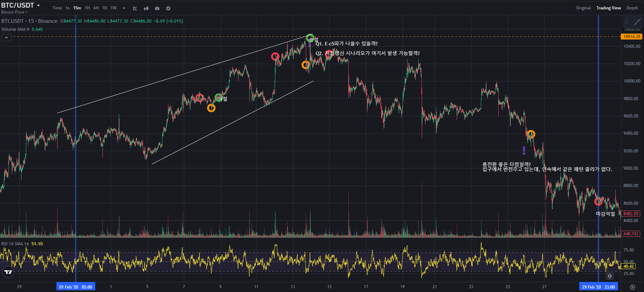Select the 1D interval
Screen dimensions: 644x292
(105, 8)
